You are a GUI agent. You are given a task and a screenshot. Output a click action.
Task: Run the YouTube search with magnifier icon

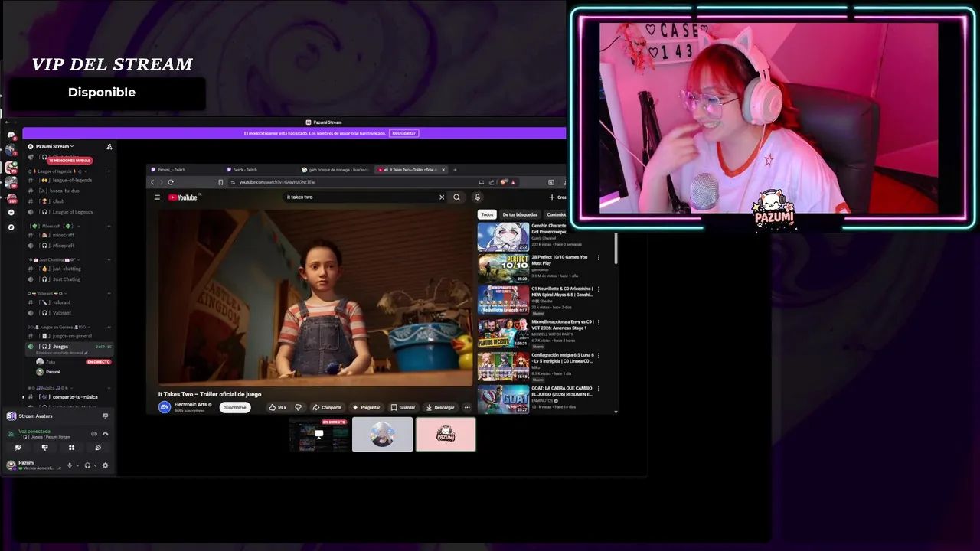point(456,197)
